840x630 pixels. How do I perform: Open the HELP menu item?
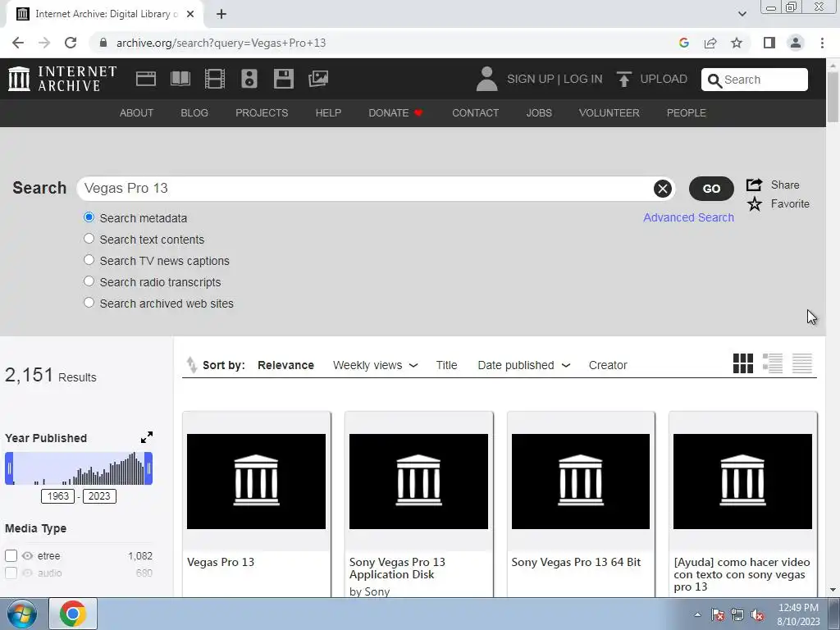point(328,113)
